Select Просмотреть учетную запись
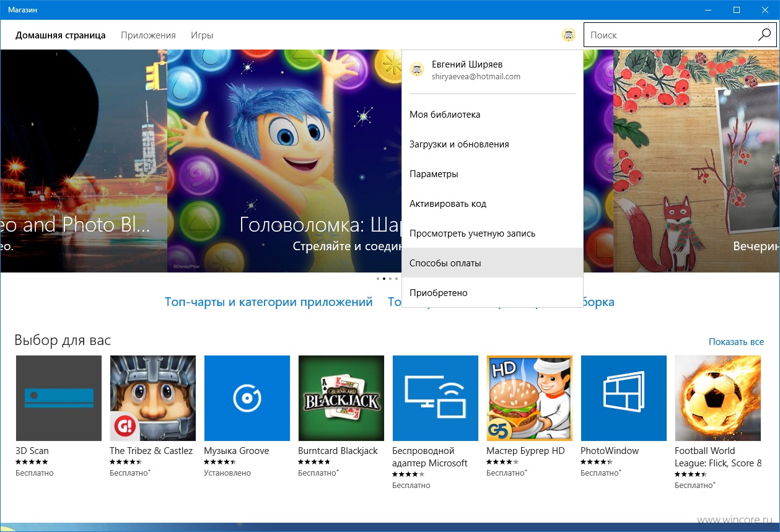 493,233
